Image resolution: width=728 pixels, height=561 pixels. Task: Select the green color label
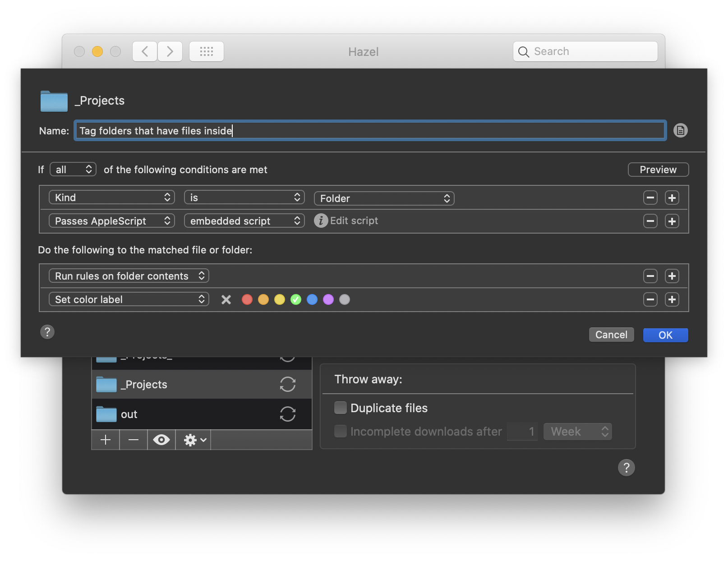click(x=296, y=299)
